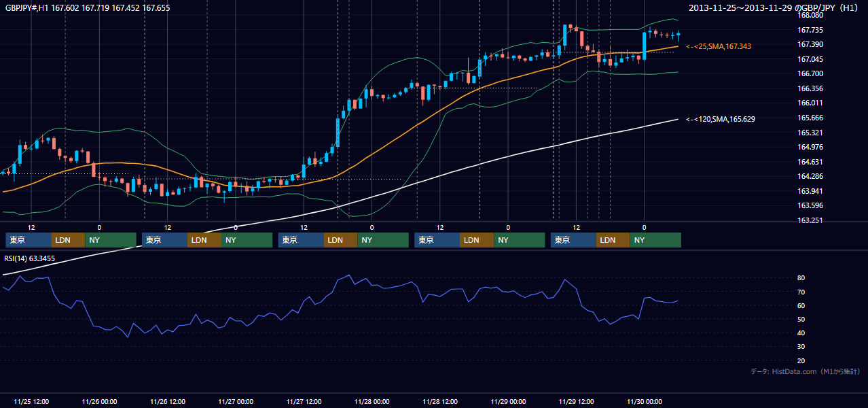Click the RSI(14) 63.3455 indicator label
Image resolution: width=868 pixels, height=408 pixels.
tap(30, 258)
